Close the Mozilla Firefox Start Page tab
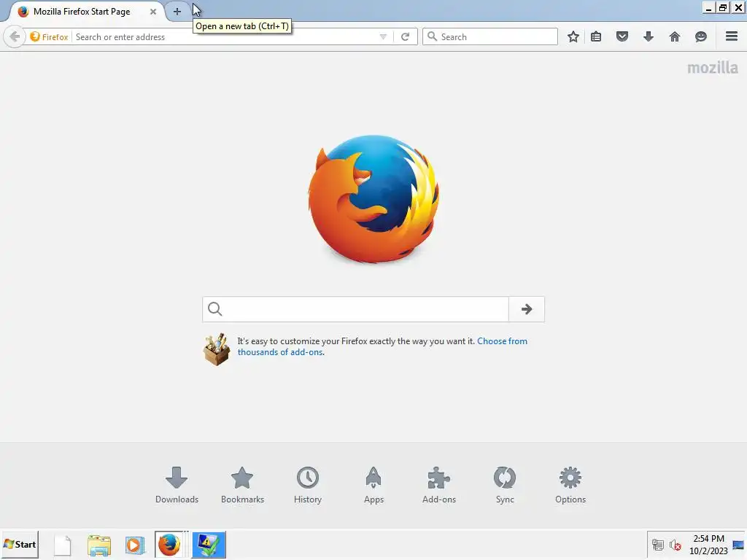 pyautogui.click(x=153, y=12)
